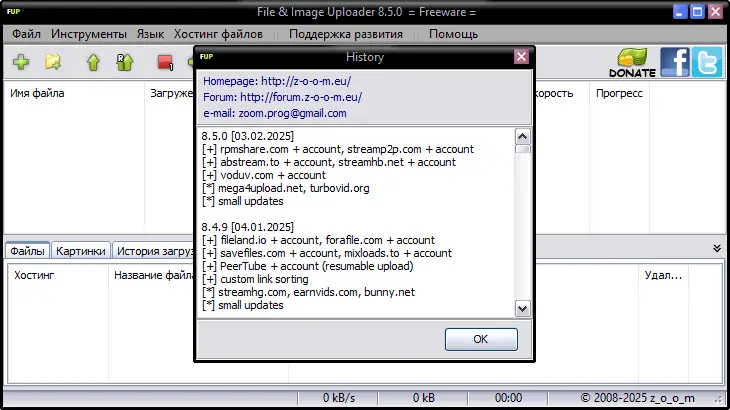
Task: Minimize the File & Image Uploader window
Action: coord(680,12)
